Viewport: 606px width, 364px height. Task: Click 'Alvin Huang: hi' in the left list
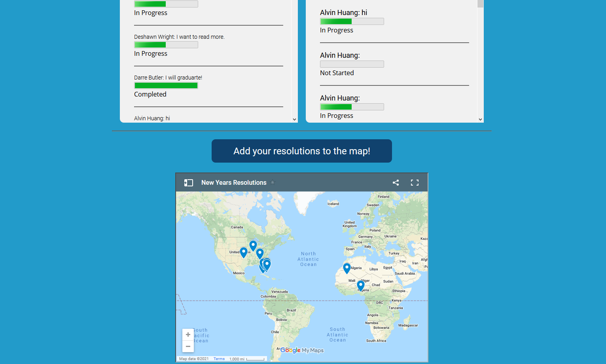[x=152, y=118]
